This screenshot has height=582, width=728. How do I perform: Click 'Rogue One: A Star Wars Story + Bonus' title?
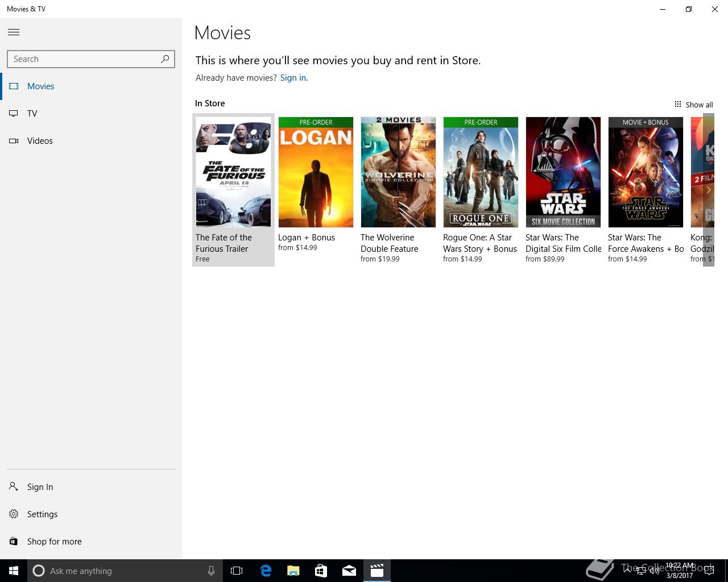tap(480, 243)
